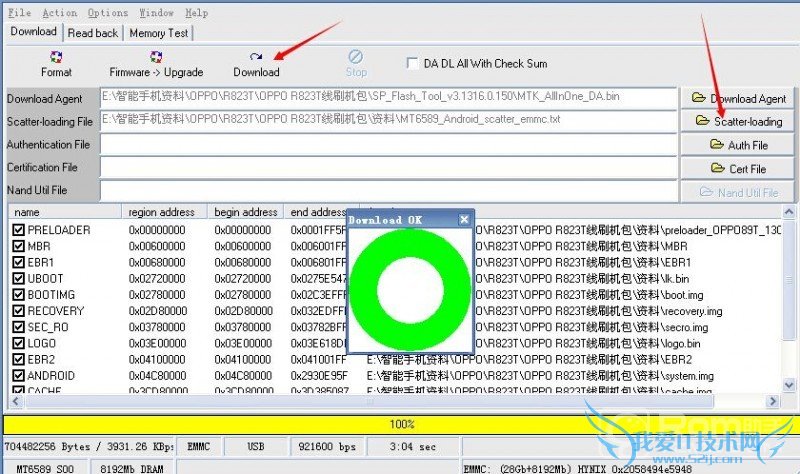Close the Download OK dialog
The height and width of the screenshot is (474, 800).
464,219
